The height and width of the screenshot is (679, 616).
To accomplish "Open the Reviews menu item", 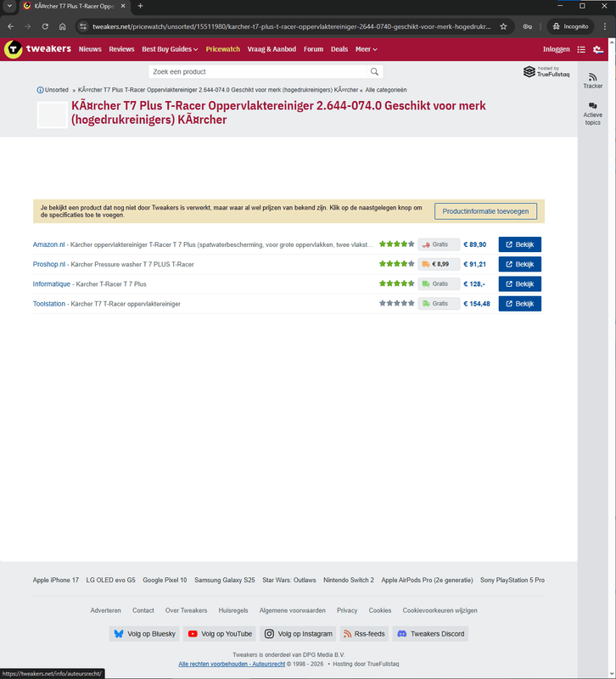I will 121,49.
